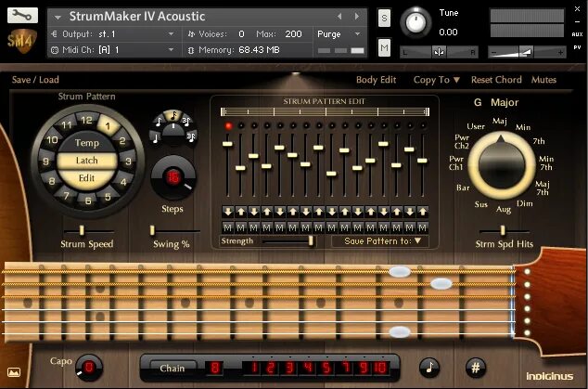This screenshot has width=588, height=389.
Task: Toggle the Edit mode button
Action: pos(86,178)
